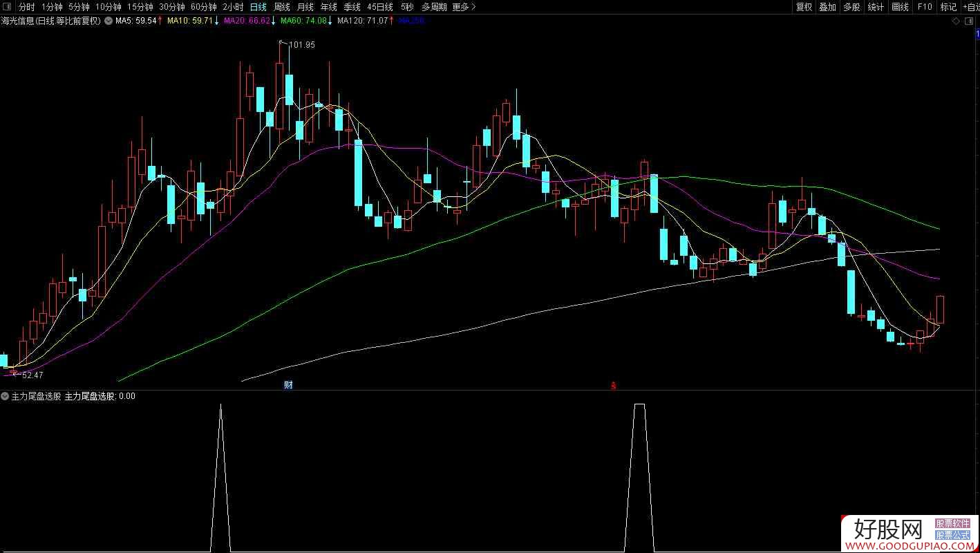The height and width of the screenshot is (553, 980).
Task: Click the MA5: 59.54 value
Action: coord(136,21)
